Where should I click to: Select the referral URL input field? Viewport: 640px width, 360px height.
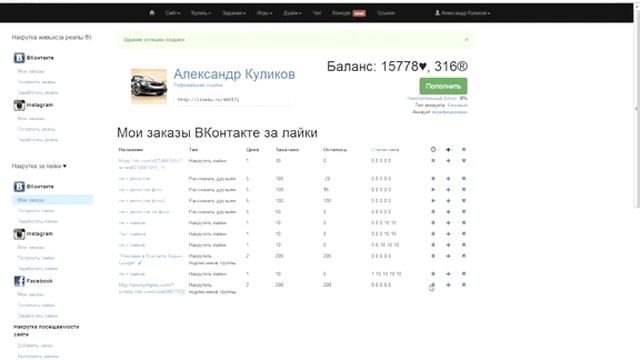click(233, 100)
